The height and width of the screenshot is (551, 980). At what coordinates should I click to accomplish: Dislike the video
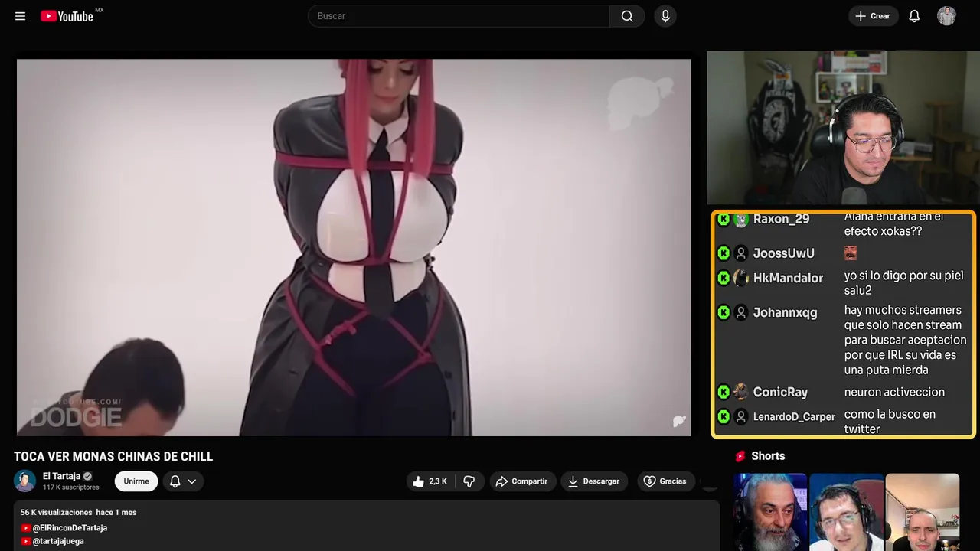click(x=469, y=481)
